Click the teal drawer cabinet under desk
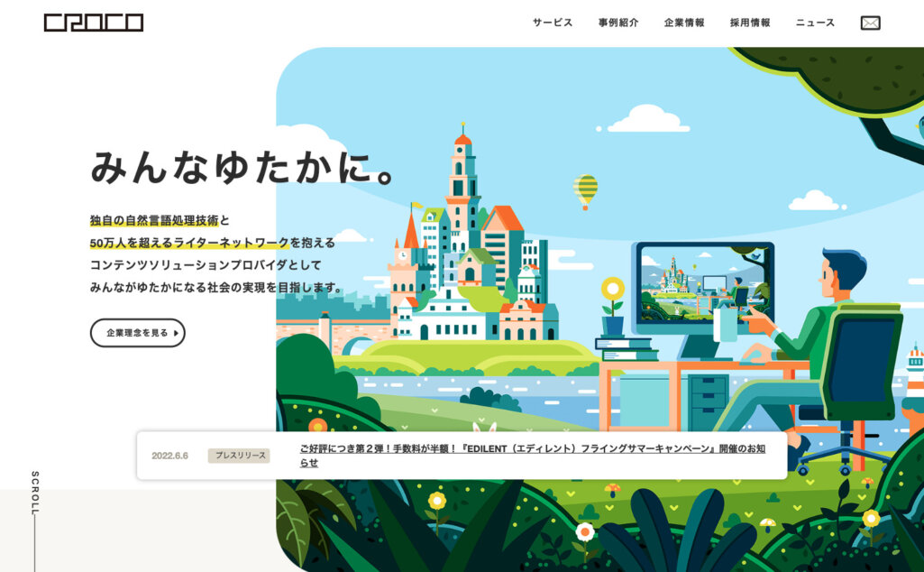The height and width of the screenshot is (572, 924). tap(709, 400)
